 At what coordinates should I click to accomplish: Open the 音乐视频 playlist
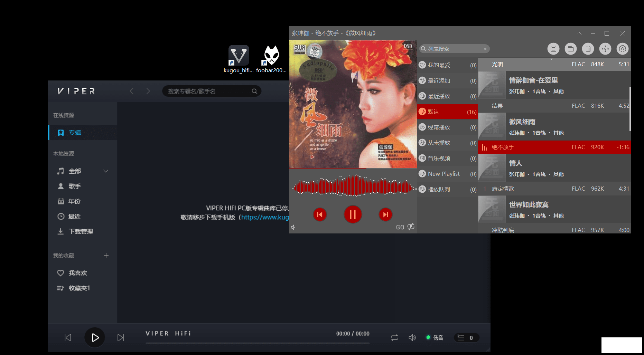448,158
